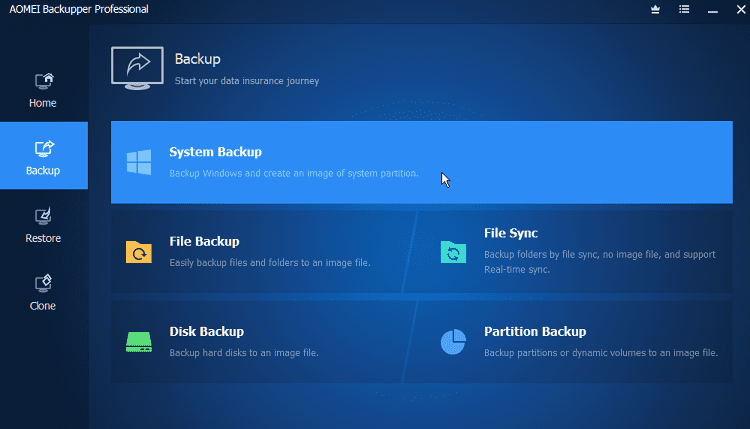Click 'Backup folders by file sync' description
Image resolution: width=750 pixels, height=429 pixels.
pyautogui.click(x=600, y=262)
